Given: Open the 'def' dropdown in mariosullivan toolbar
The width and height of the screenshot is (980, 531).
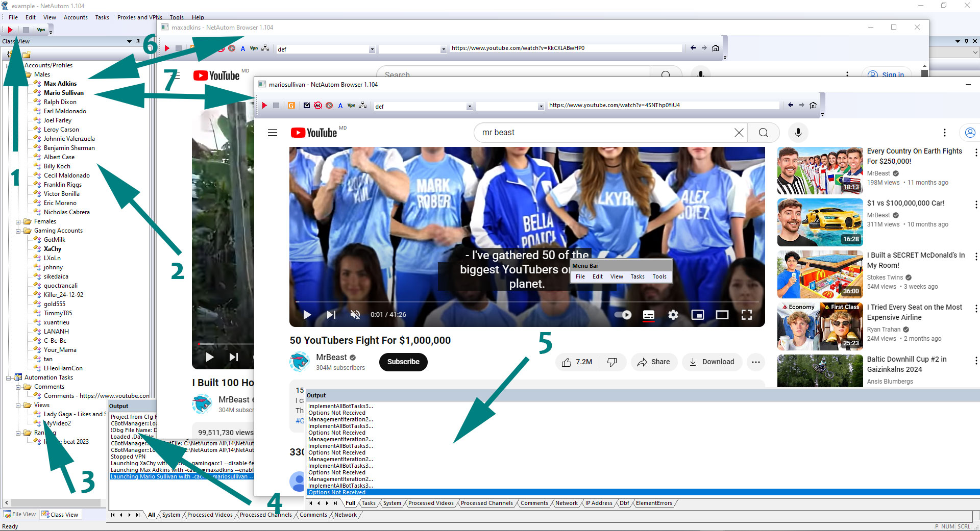Looking at the screenshot, I should (469, 107).
